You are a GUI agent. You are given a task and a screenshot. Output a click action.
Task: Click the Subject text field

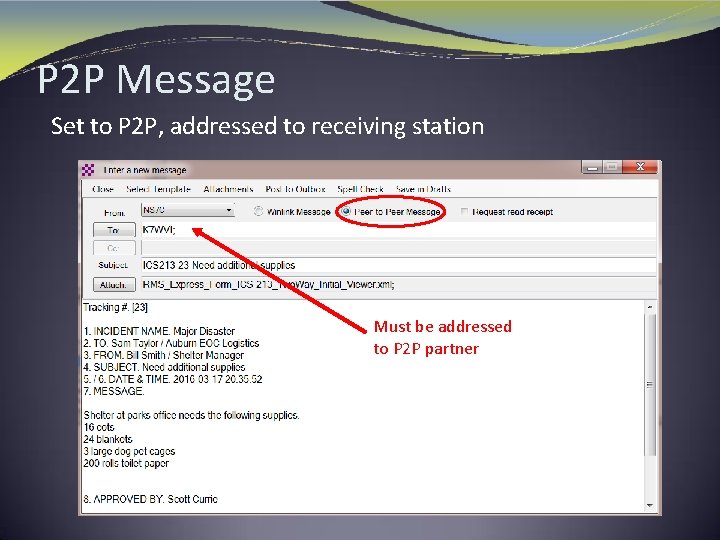(399, 265)
